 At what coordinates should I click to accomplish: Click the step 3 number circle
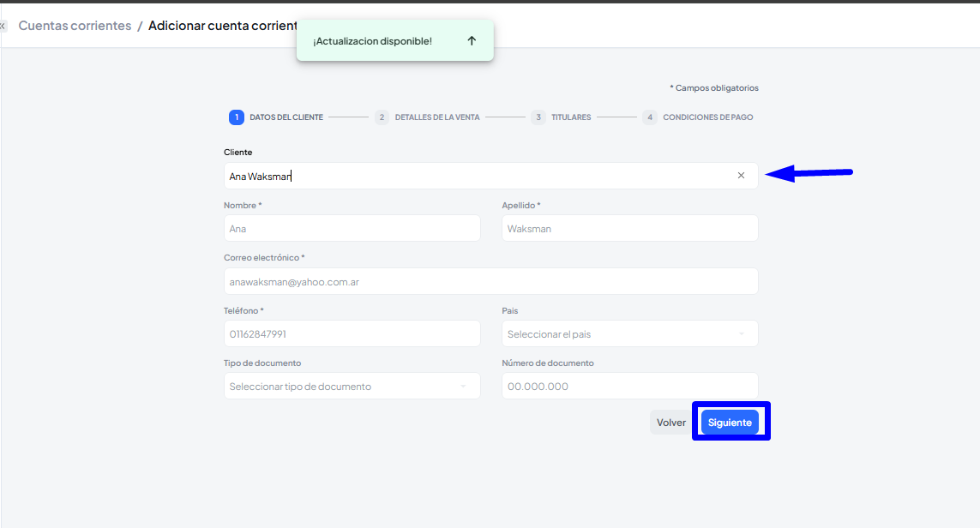tap(538, 117)
